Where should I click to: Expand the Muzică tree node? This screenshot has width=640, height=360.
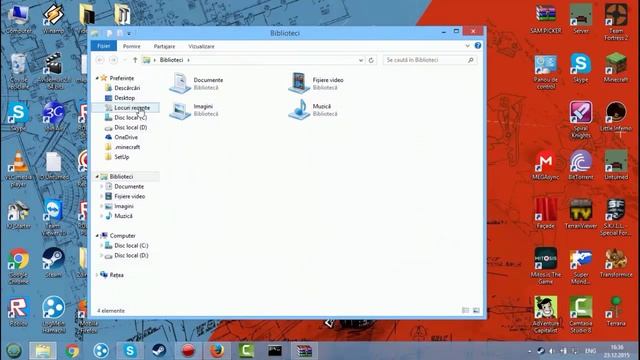(102, 216)
